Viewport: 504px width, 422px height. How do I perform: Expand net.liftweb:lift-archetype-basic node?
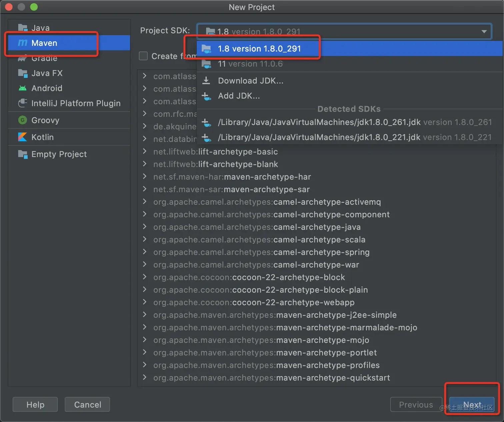coord(145,151)
